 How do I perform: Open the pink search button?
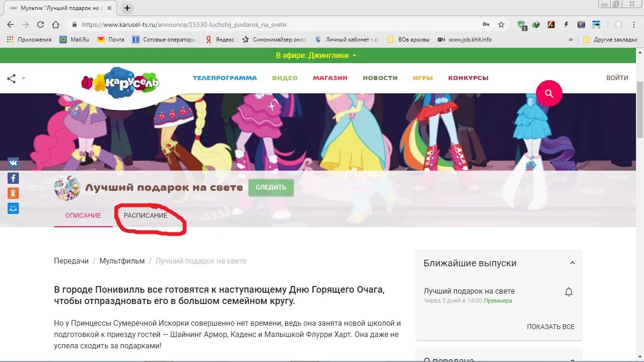coord(549,93)
